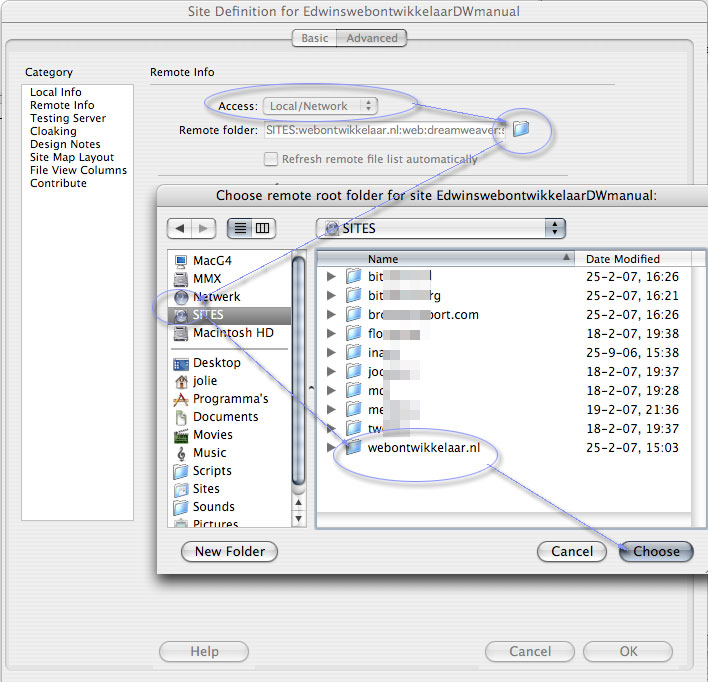Expand folder modified 18-2-07, 19:38
Viewport: 708px width, 682px height.
click(x=331, y=333)
